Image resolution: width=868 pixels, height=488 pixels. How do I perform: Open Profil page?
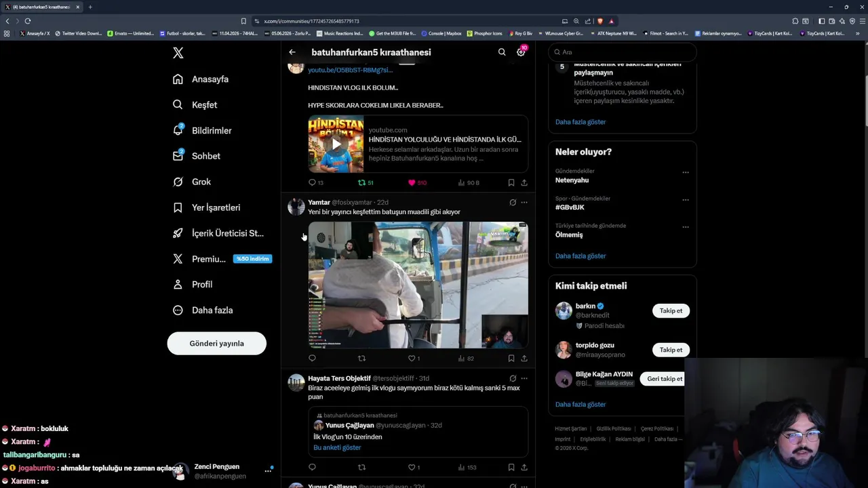coord(193,285)
